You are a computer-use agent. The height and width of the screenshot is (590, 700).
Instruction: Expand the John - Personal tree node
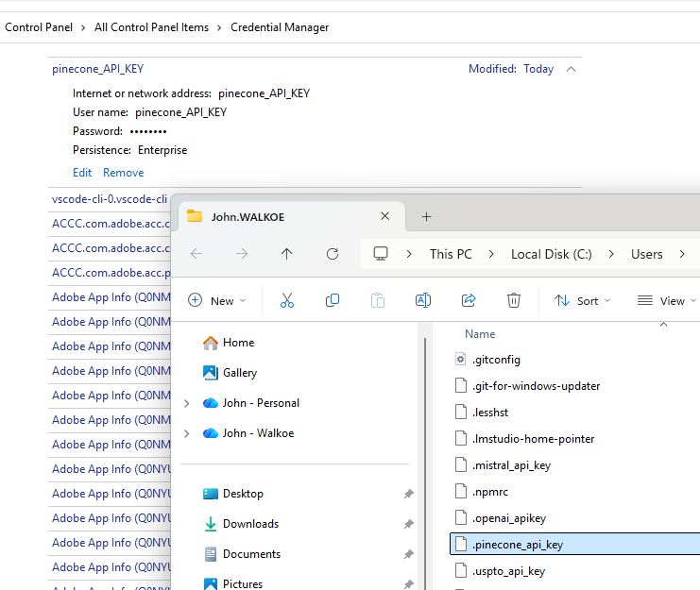click(x=187, y=403)
